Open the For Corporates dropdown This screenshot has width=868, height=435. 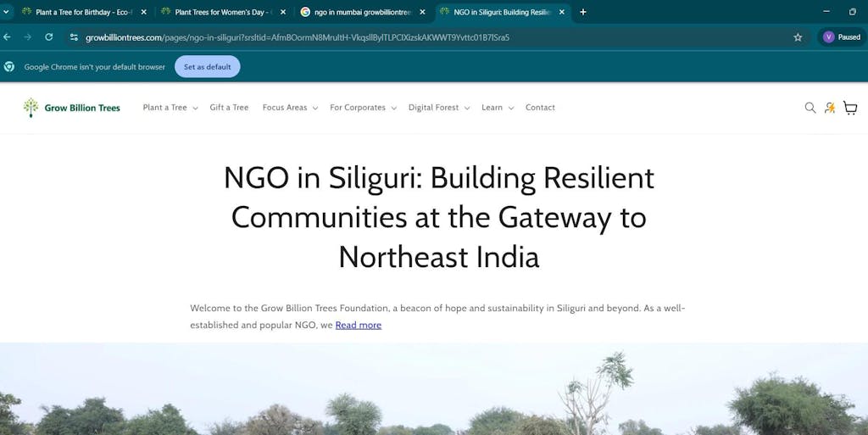coord(363,108)
